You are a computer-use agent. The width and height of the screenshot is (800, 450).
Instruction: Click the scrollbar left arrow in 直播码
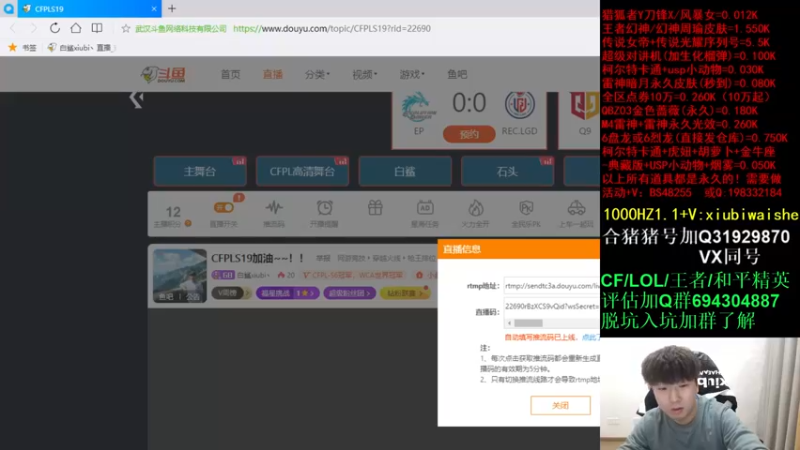tap(509, 323)
